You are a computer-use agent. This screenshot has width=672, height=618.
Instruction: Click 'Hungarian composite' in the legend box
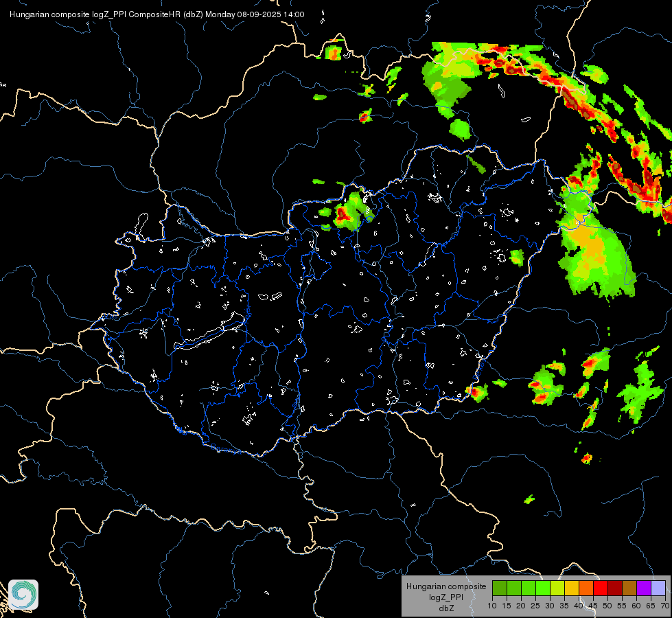(446, 586)
